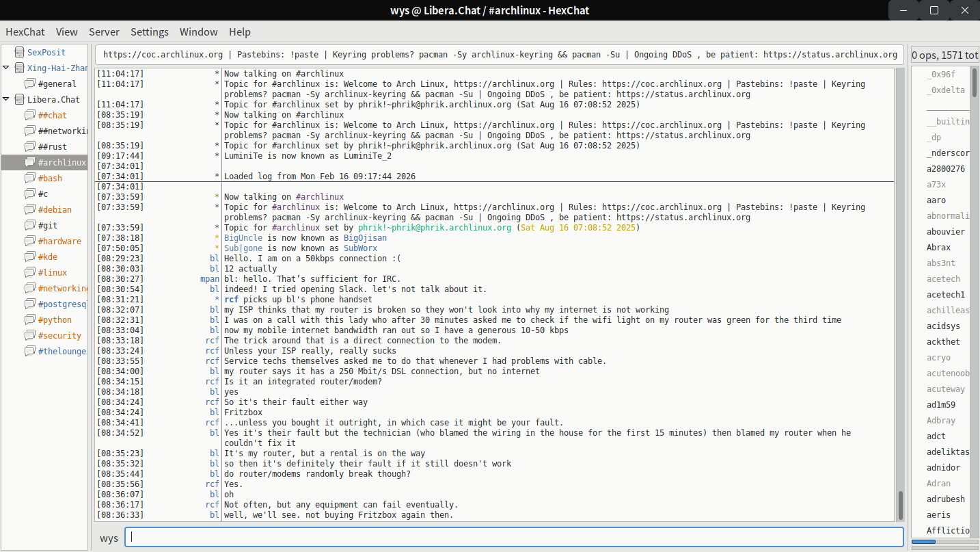Click the chat area vertical scrollbar
Screen dimensions: 980x552
point(900,504)
